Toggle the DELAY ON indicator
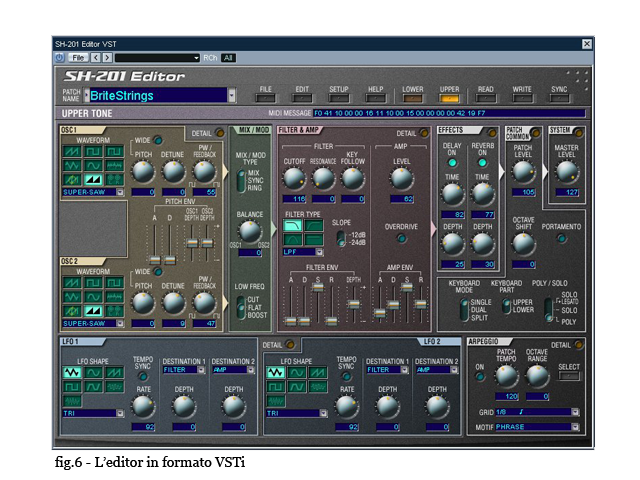The height and width of the screenshot is (480, 640). [452, 162]
